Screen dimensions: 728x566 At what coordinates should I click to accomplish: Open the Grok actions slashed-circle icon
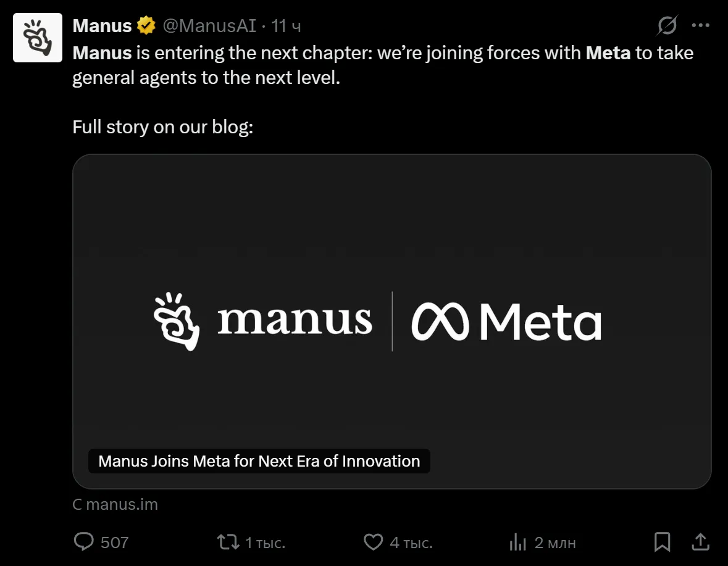tap(667, 25)
